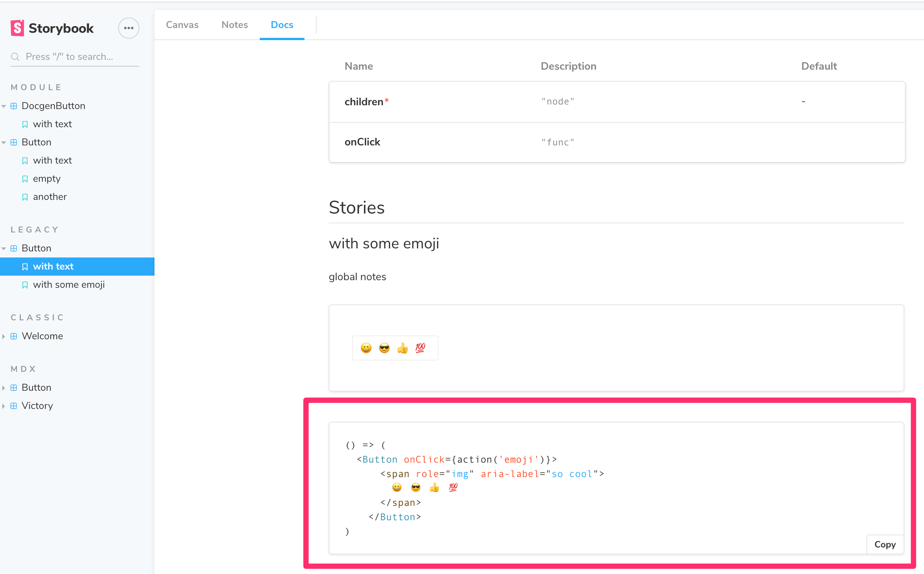Image resolution: width=924 pixels, height=574 pixels.
Task: Expand the MDX Button tree arrow
Action: coord(4,388)
